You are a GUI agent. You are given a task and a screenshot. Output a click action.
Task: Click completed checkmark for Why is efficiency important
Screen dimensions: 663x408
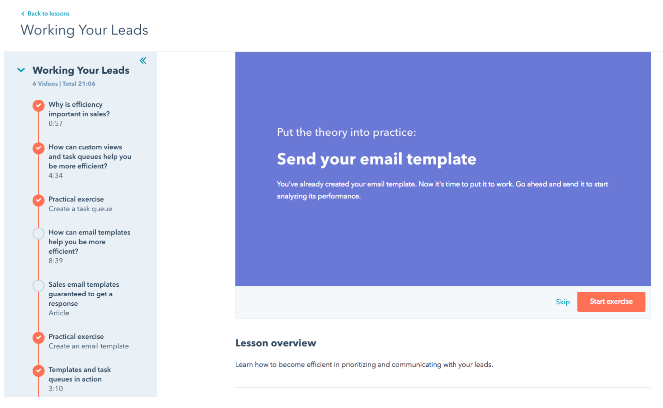[x=38, y=105]
